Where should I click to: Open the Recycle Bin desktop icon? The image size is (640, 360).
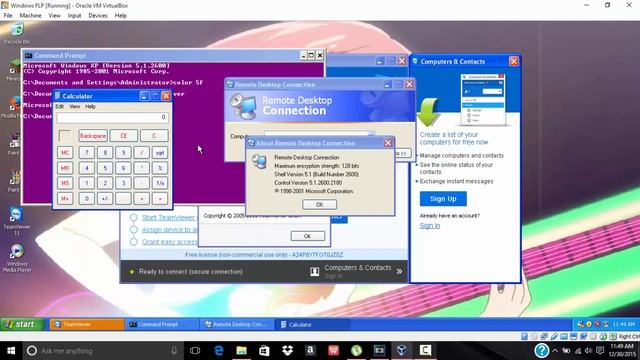17,33
